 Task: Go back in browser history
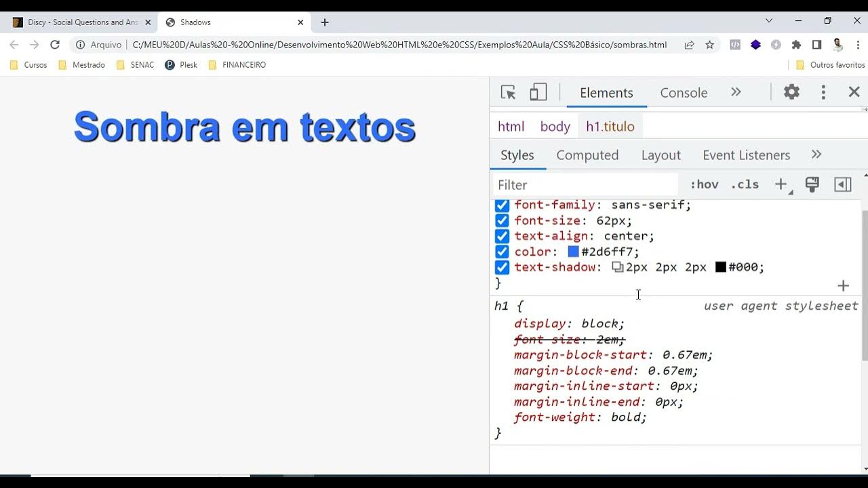pos(14,45)
